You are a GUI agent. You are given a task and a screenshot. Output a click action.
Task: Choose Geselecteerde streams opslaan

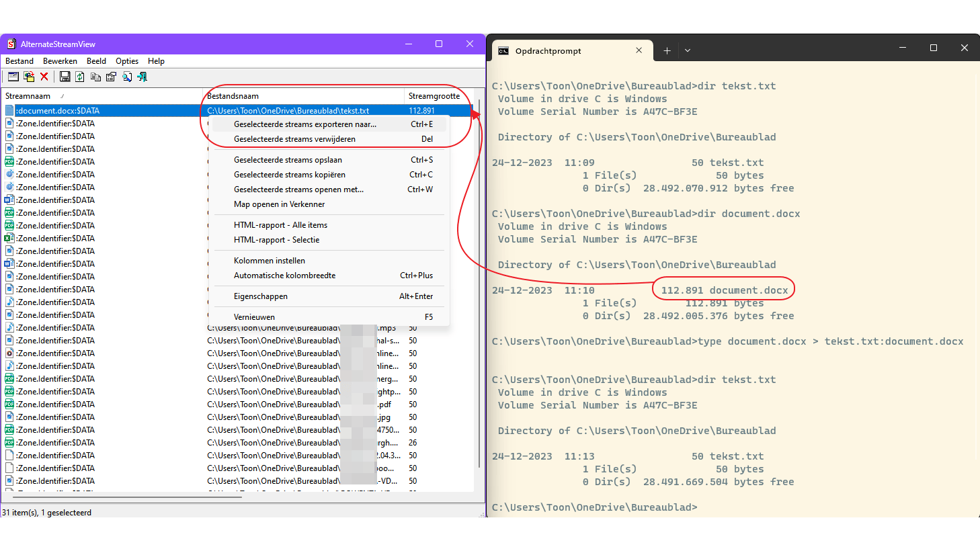(x=329, y=160)
